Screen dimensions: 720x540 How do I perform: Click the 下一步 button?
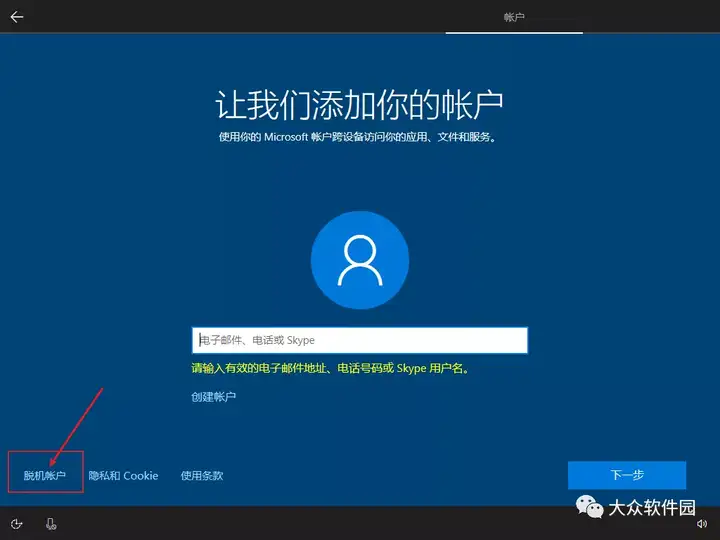pos(627,475)
